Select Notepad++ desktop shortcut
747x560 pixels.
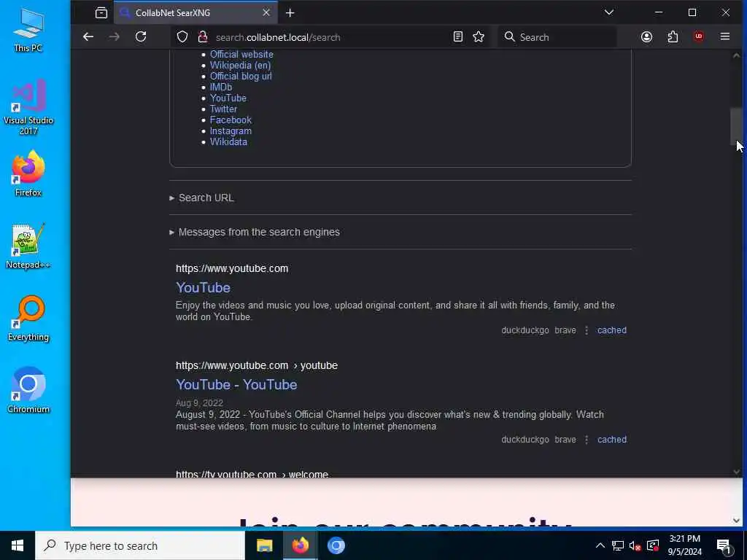click(x=28, y=246)
